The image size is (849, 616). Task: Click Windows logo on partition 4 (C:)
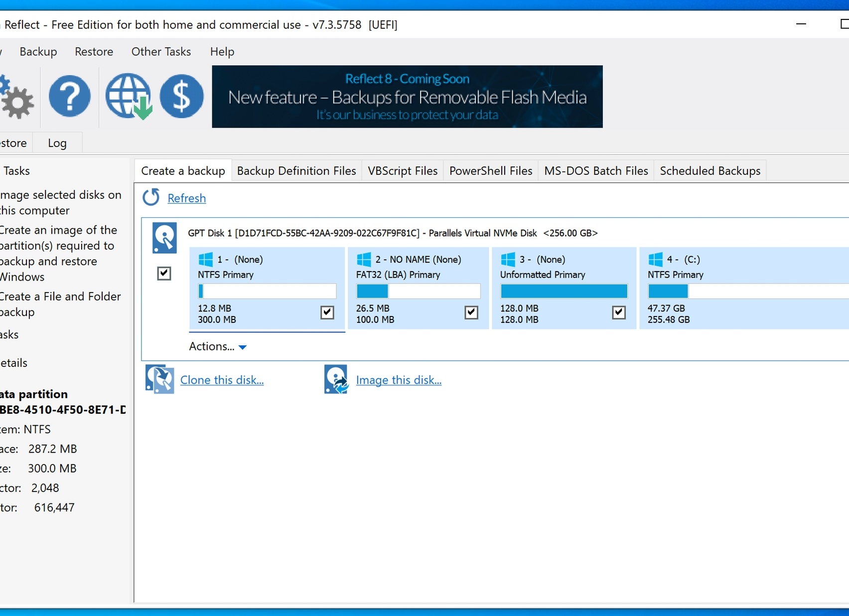click(x=655, y=259)
